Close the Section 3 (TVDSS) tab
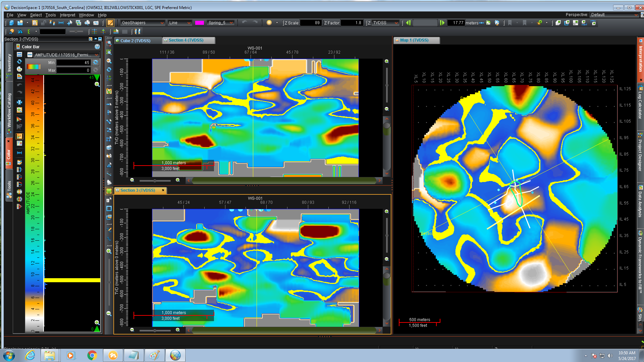This screenshot has width=644, height=362. click(x=163, y=190)
